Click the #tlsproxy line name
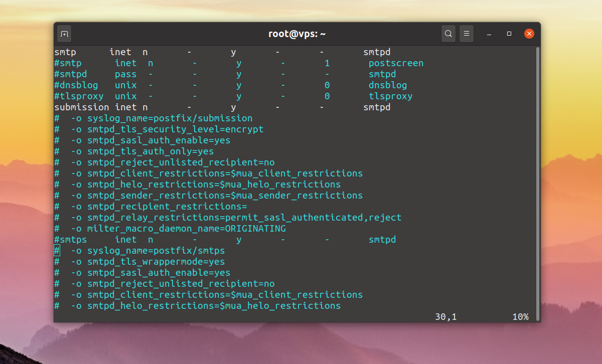Image resolution: width=602 pixels, height=364 pixels. point(79,96)
